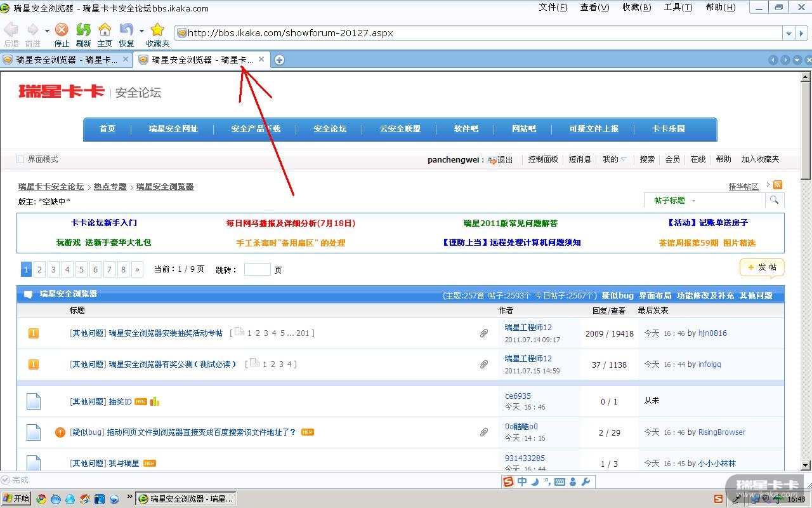This screenshot has height=508, width=812.
Task: Open a new tab with the plus button
Action: [279, 60]
